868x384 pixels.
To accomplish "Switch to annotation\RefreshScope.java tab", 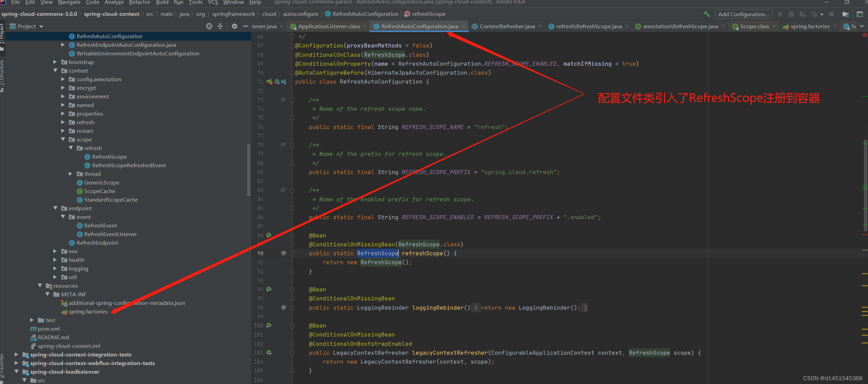I will click(680, 26).
